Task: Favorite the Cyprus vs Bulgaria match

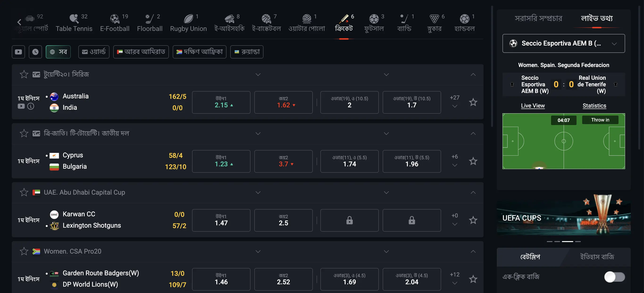Action: (x=473, y=161)
